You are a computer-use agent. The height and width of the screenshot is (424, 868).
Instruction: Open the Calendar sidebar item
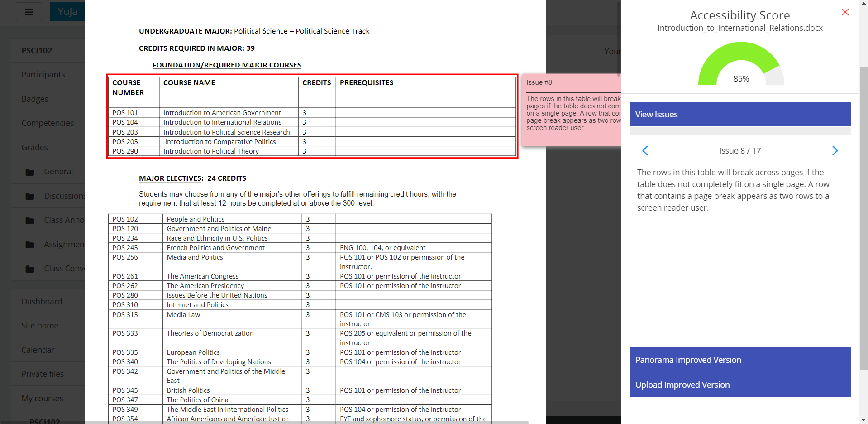[x=38, y=350]
